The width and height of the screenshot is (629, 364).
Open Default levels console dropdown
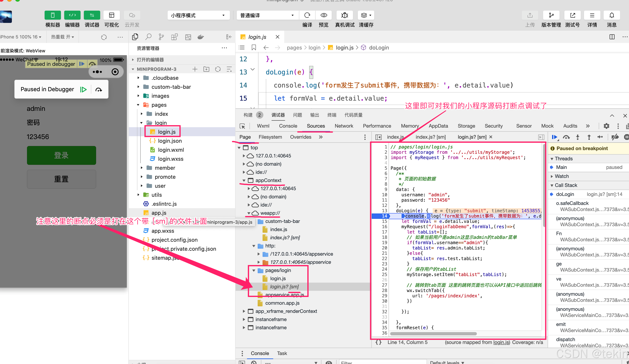447,363
